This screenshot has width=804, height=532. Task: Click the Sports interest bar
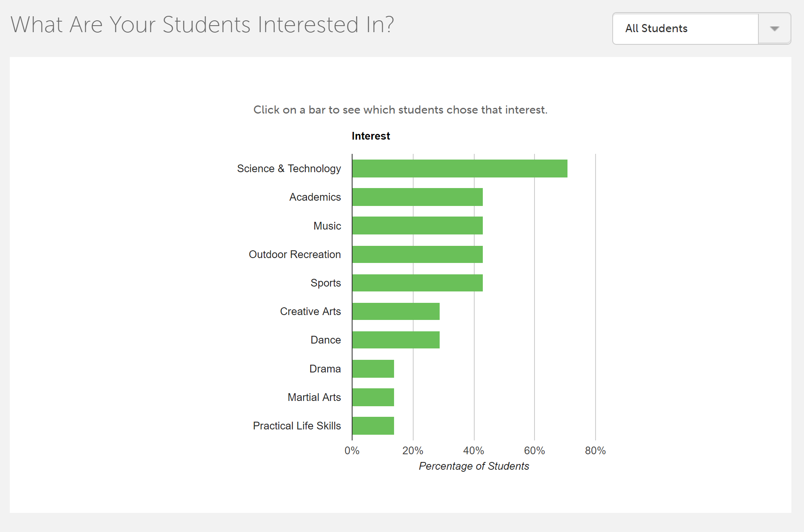pos(417,283)
